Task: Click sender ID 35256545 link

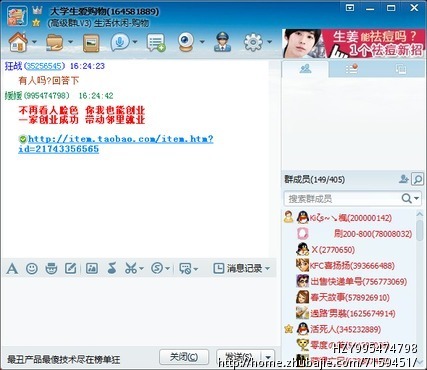Action: [44, 66]
